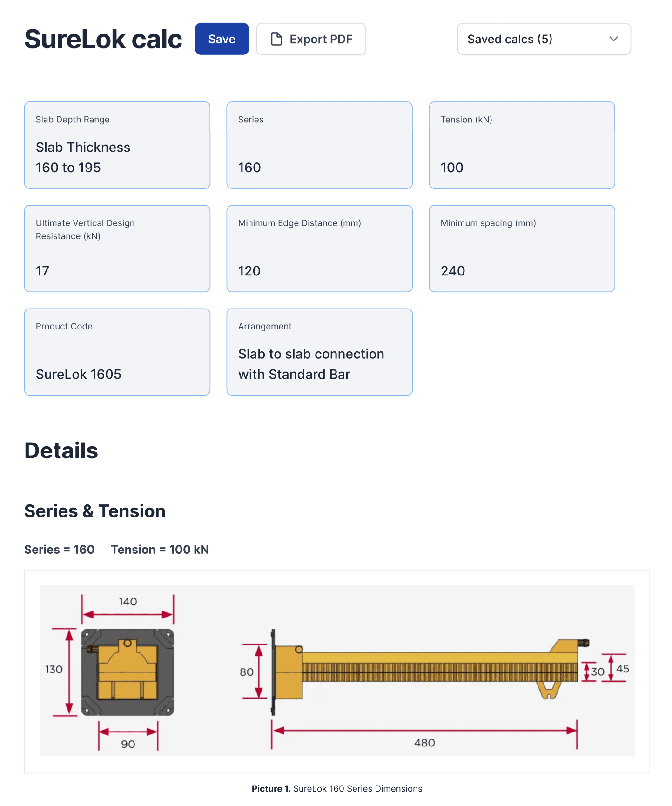
Task: Select the Series 160 field
Action: (319, 145)
